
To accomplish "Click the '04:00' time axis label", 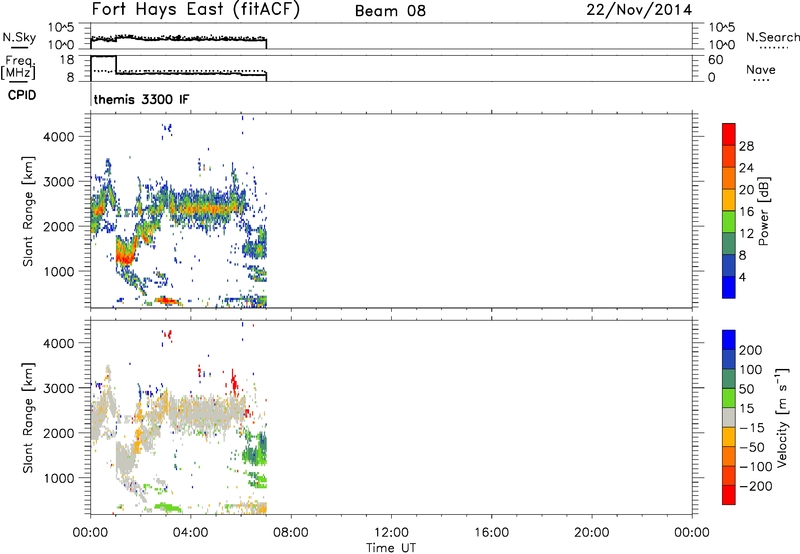I will [191, 533].
